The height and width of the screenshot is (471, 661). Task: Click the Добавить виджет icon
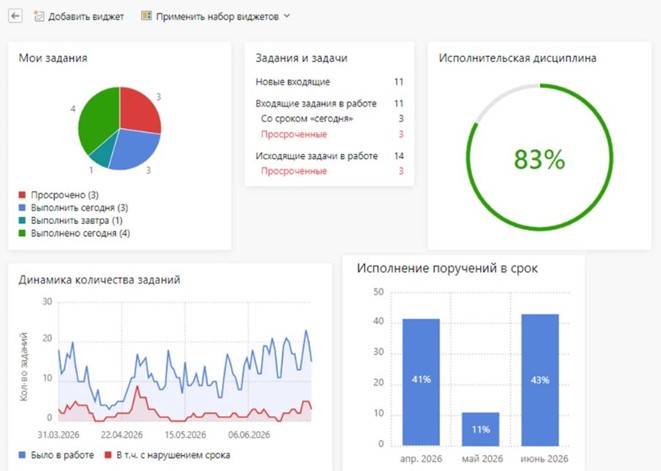pos(39,16)
